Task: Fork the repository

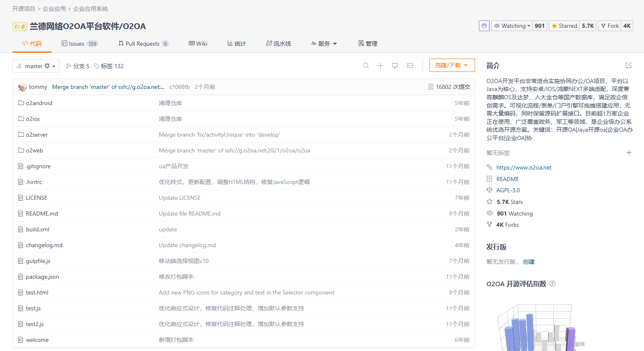Action: pyautogui.click(x=610, y=26)
